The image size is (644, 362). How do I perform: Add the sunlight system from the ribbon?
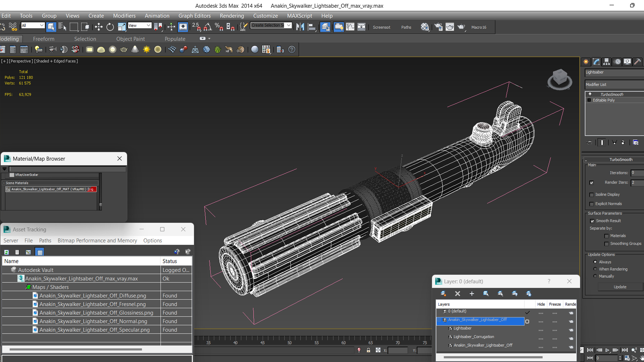click(147, 50)
